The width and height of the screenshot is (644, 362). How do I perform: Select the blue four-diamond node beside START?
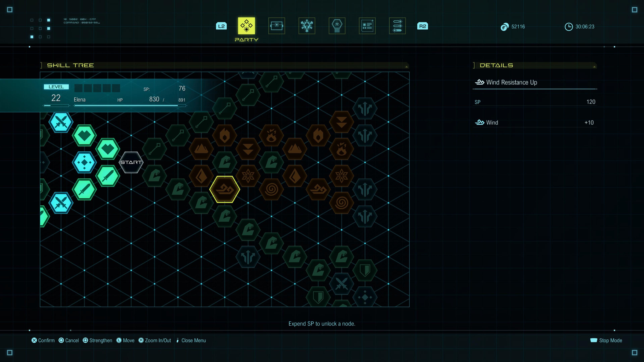click(x=84, y=162)
